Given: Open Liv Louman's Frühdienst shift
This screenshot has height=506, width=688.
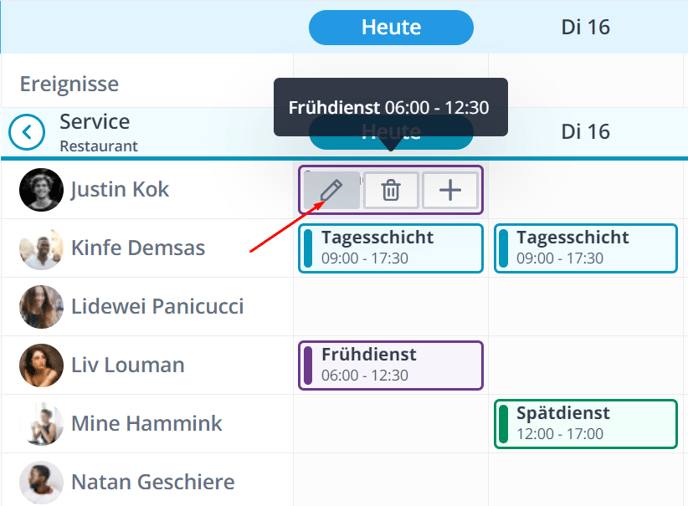Looking at the screenshot, I should [x=391, y=365].
